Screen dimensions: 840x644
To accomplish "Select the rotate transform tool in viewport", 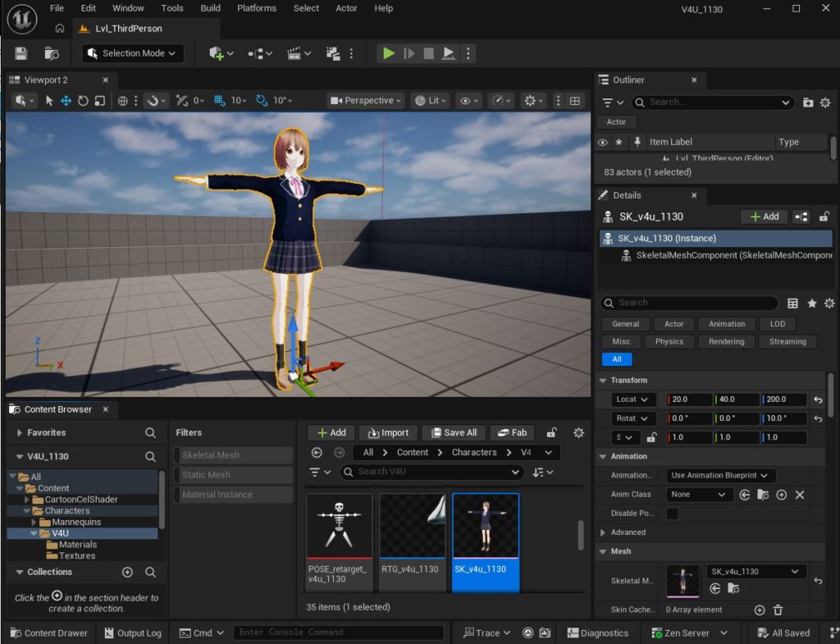I will [x=83, y=101].
